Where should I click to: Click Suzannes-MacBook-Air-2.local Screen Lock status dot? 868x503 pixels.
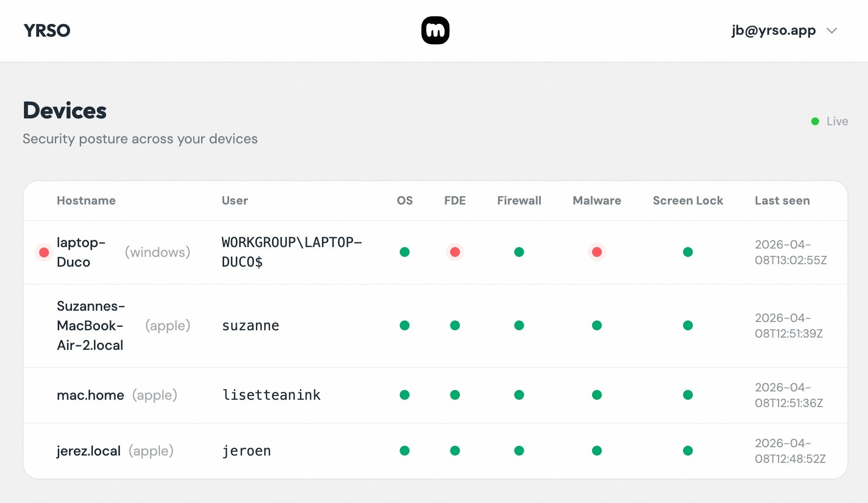tap(688, 325)
